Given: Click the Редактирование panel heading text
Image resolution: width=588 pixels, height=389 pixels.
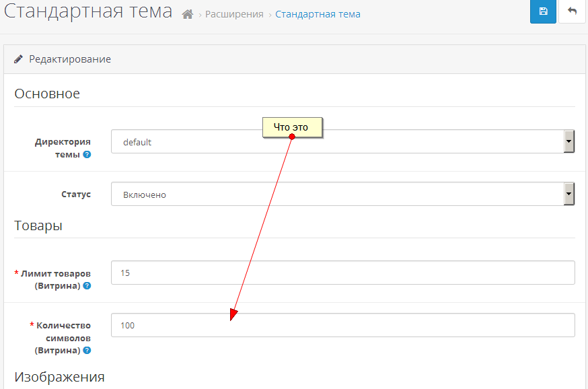Looking at the screenshot, I should [x=70, y=59].
